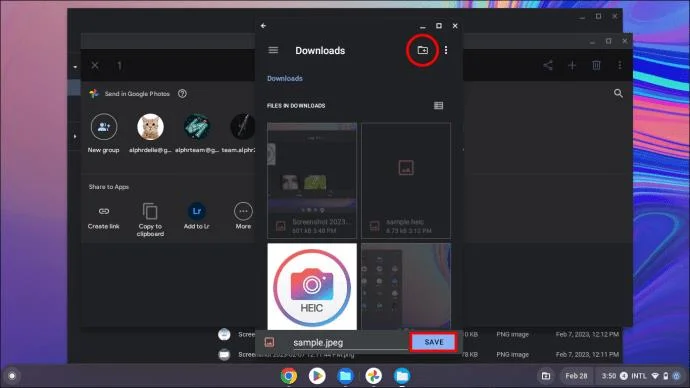Viewport: 690px width, 388px height.
Task: Select the sample.heic file tile
Action: point(406,180)
